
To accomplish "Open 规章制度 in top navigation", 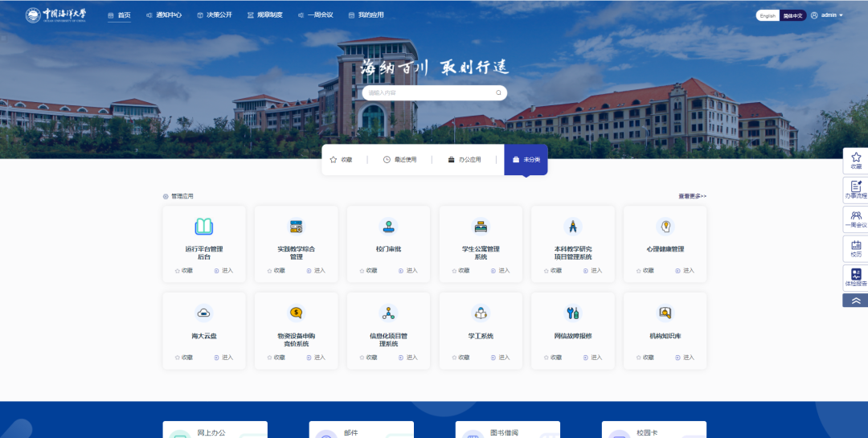I will click(264, 15).
